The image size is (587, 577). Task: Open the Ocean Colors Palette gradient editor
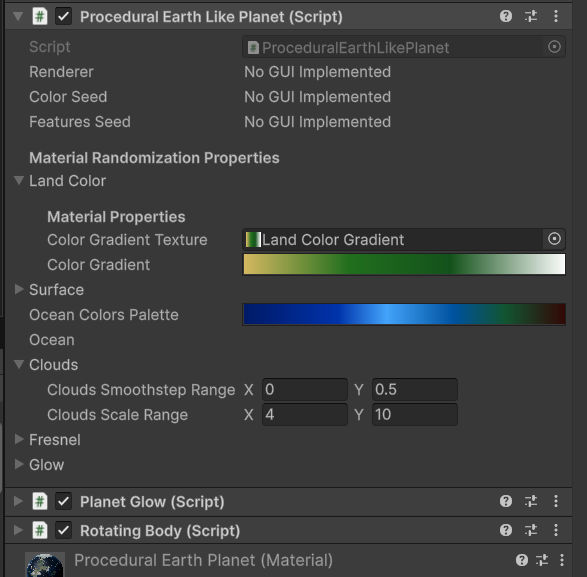click(x=404, y=315)
